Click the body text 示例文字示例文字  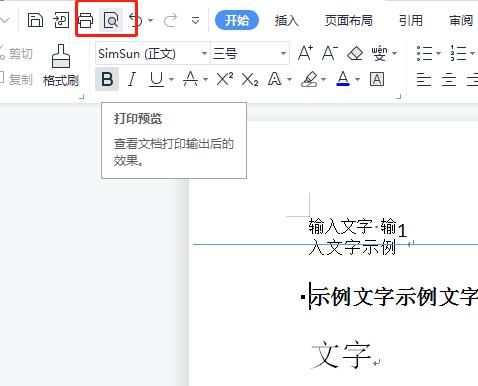[x=393, y=296]
